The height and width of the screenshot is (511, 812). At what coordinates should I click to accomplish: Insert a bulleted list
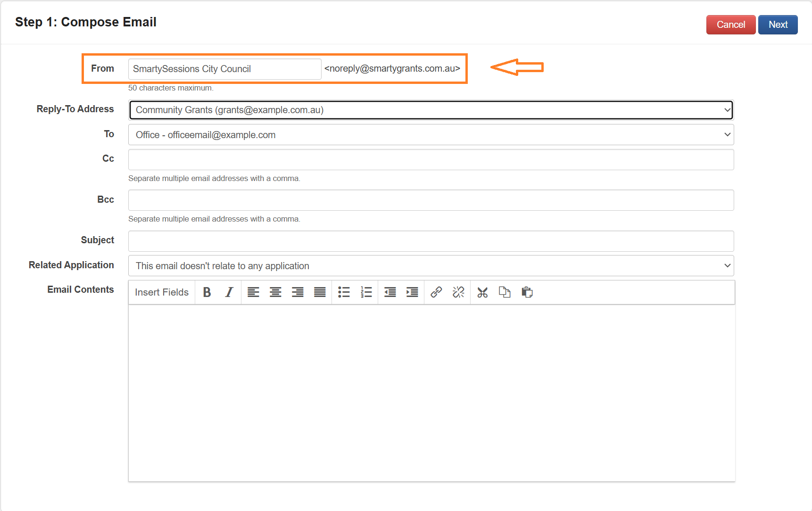tap(344, 292)
